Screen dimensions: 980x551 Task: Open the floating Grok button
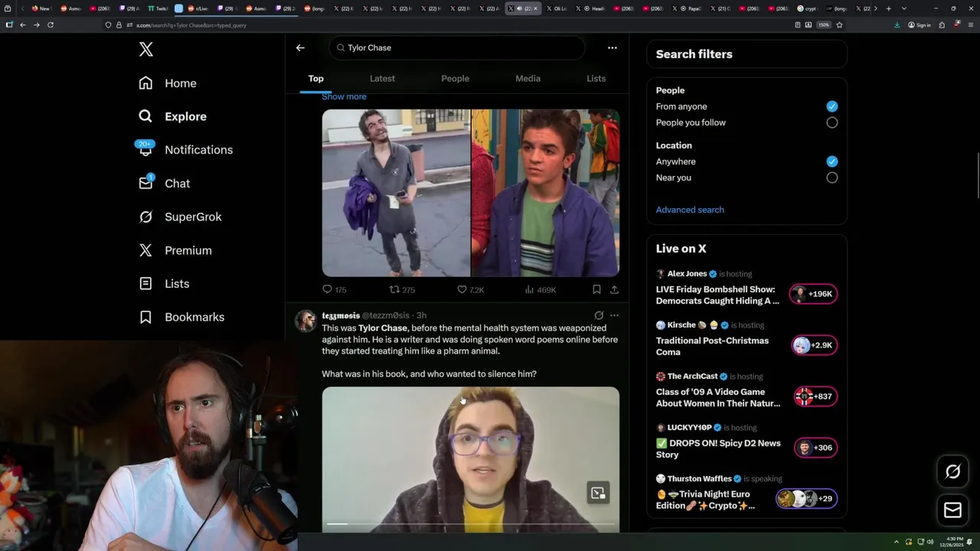click(952, 472)
